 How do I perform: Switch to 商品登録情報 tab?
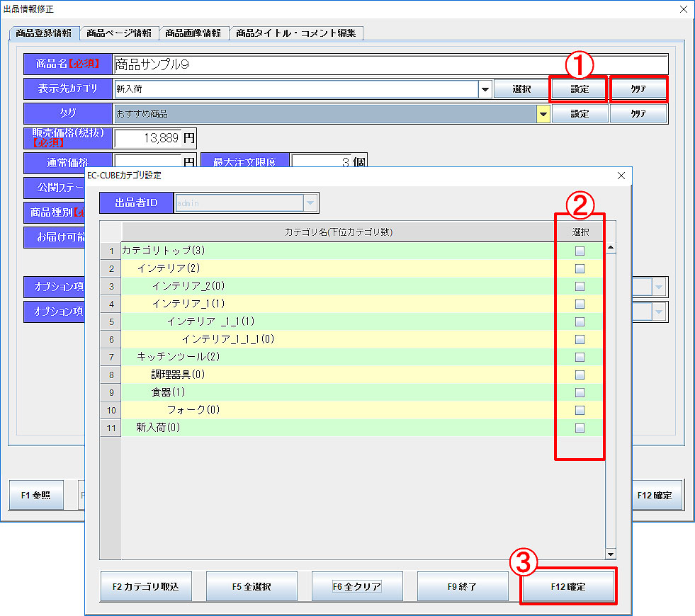click(43, 33)
